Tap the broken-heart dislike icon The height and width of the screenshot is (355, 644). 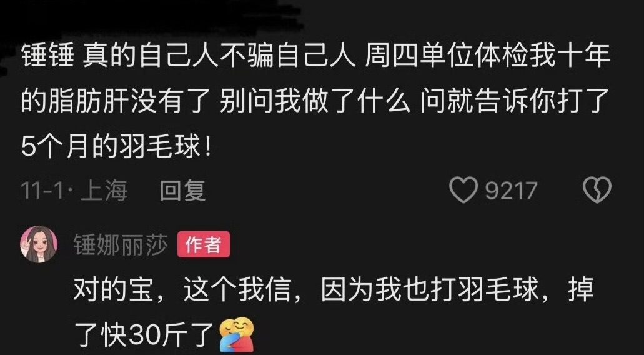tap(597, 190)
